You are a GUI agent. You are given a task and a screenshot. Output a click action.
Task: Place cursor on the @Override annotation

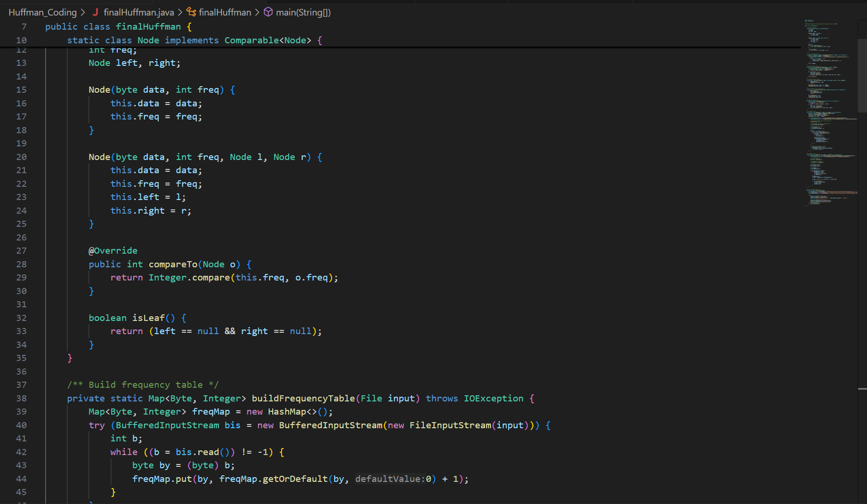[113, 251]
